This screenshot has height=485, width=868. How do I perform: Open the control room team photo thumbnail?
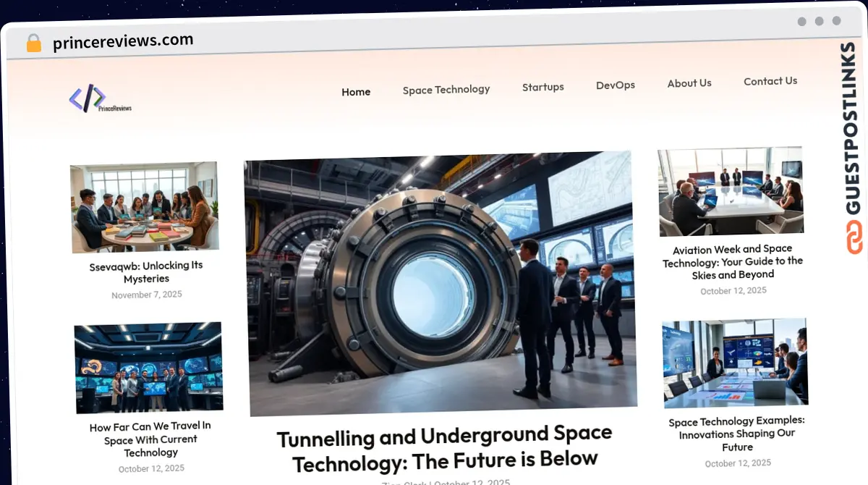(x=148, y=368)
